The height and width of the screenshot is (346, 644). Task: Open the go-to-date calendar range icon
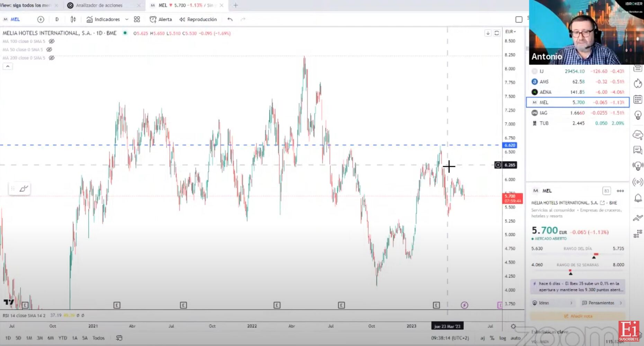pyautogui.click(x=119, y=338)
